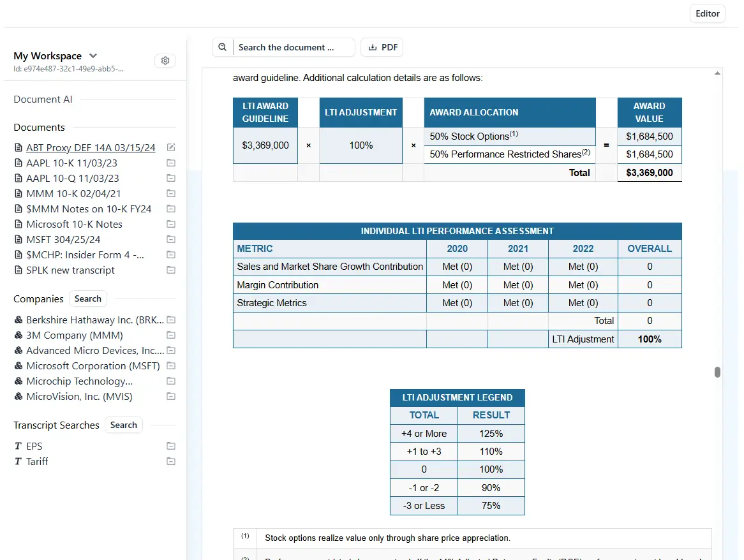Click folder icon beside EPS transcript search
This screenshot has height=560, width=744.
pyautogui.click(x=171, y=446)
